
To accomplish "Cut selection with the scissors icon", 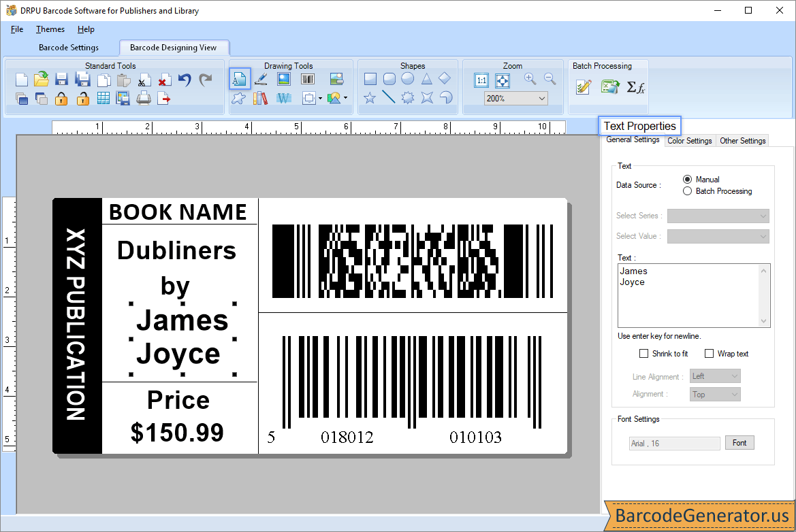I will (x=144, y=80).
